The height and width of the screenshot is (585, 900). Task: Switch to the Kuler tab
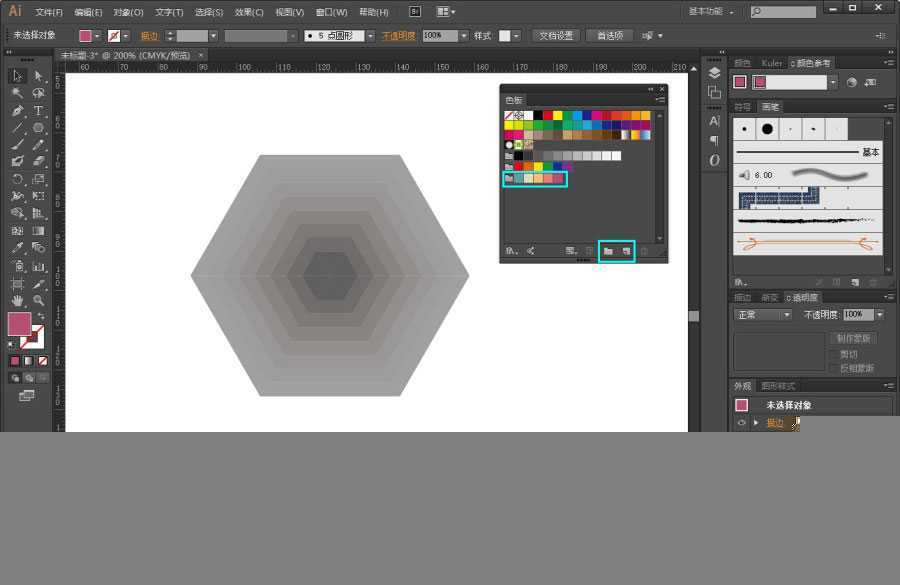point(771,63)
